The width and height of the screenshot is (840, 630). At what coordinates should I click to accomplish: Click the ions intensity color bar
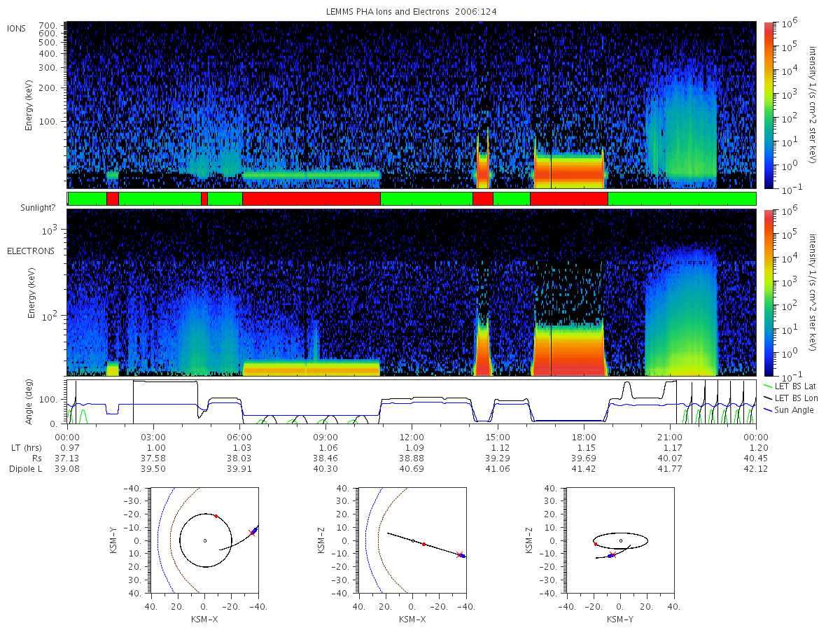(x=769, y=105)
